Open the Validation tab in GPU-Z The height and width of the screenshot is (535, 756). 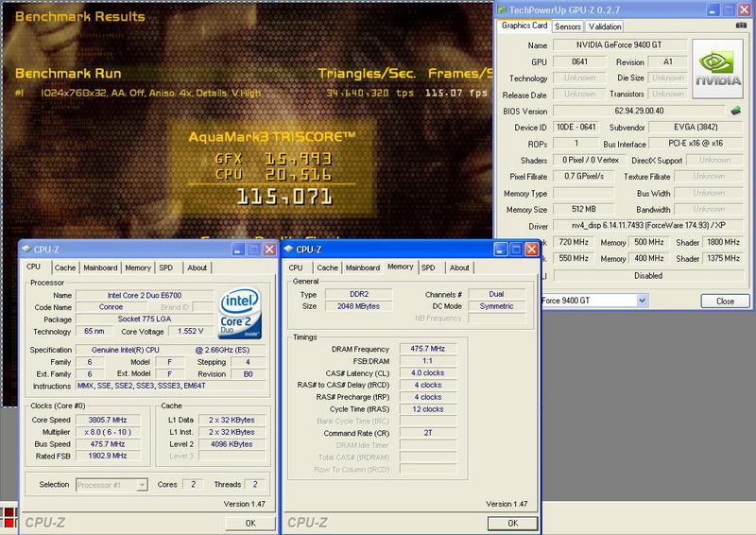605,26
